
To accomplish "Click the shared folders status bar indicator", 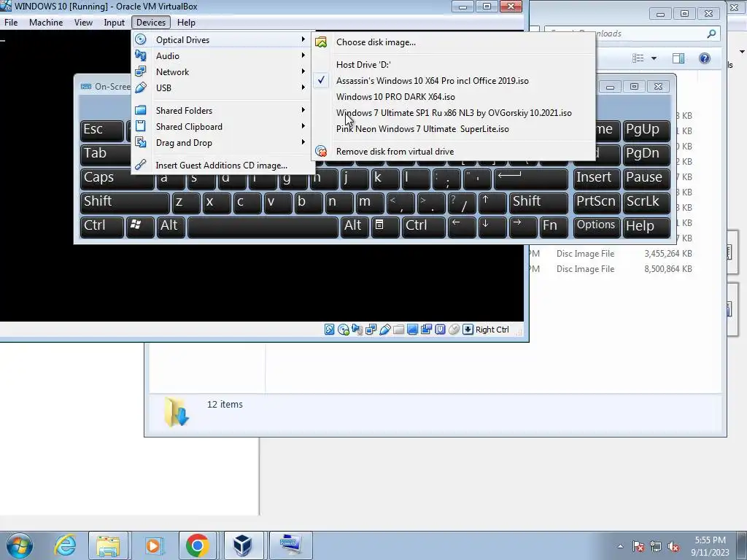I will [x=399, y=330].
